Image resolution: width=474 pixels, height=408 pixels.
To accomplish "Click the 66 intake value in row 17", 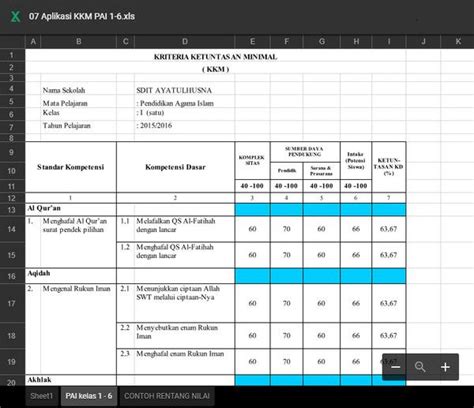I will 356,303.
